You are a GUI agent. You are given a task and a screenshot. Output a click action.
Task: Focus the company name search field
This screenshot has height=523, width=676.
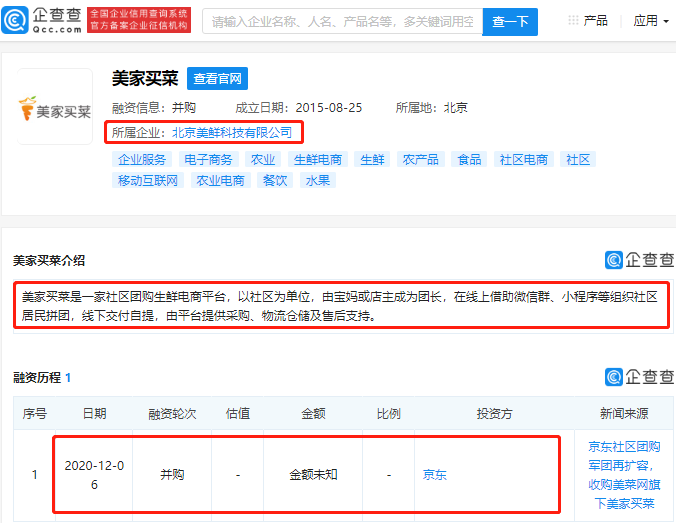pyautogui.click(x=342, y=21)
